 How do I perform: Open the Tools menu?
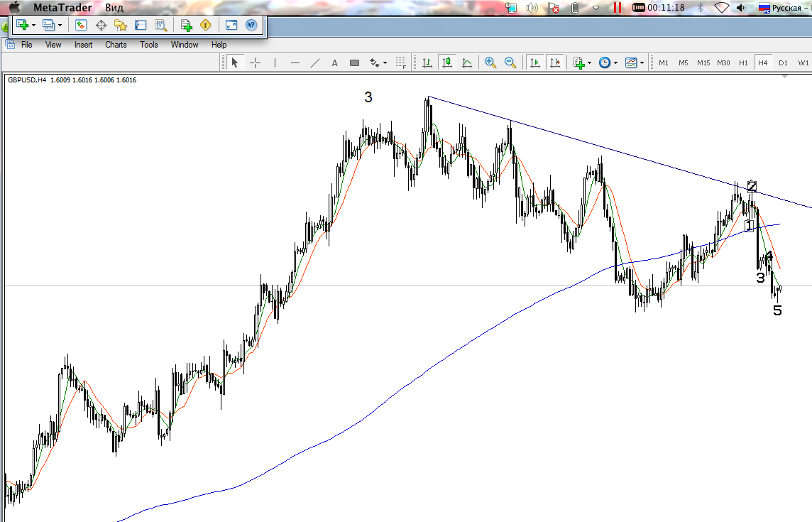149,45
